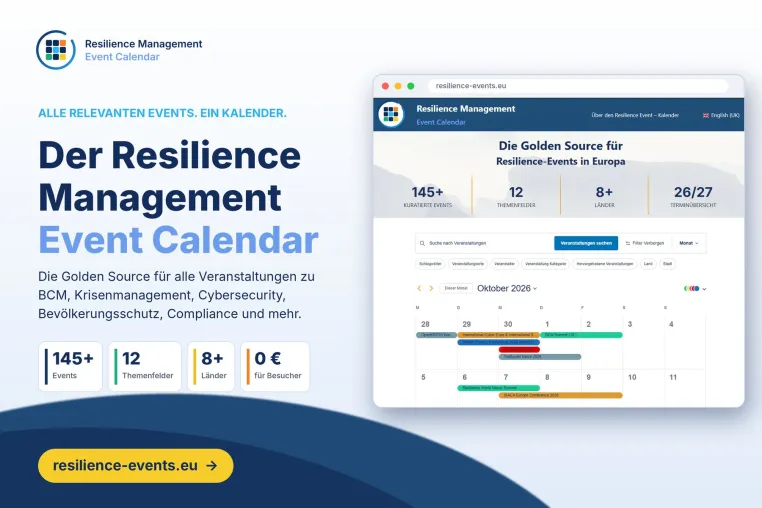
Task: Click the 12 Themenfelder card on the left
Action: (145, 367)
